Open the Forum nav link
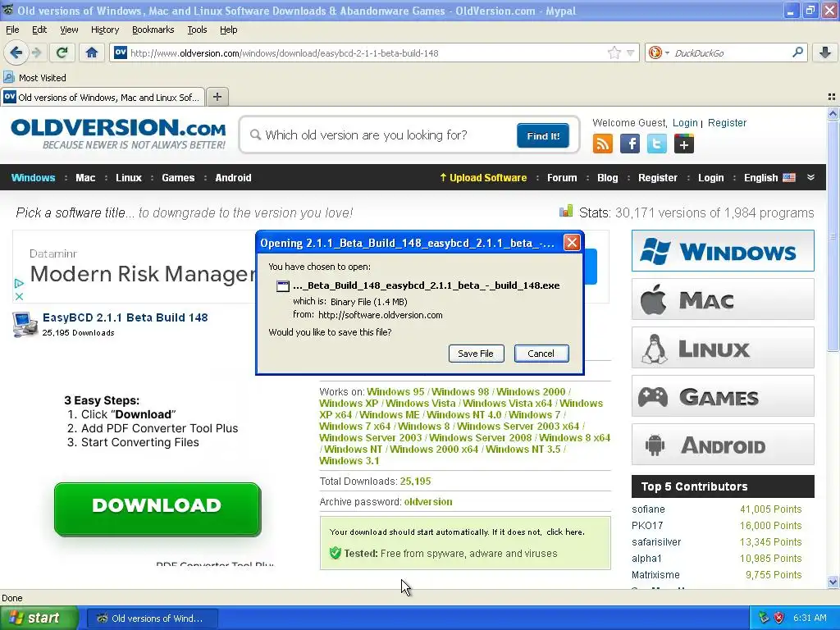This screenshot has height=630, width=840. point(562,178)
